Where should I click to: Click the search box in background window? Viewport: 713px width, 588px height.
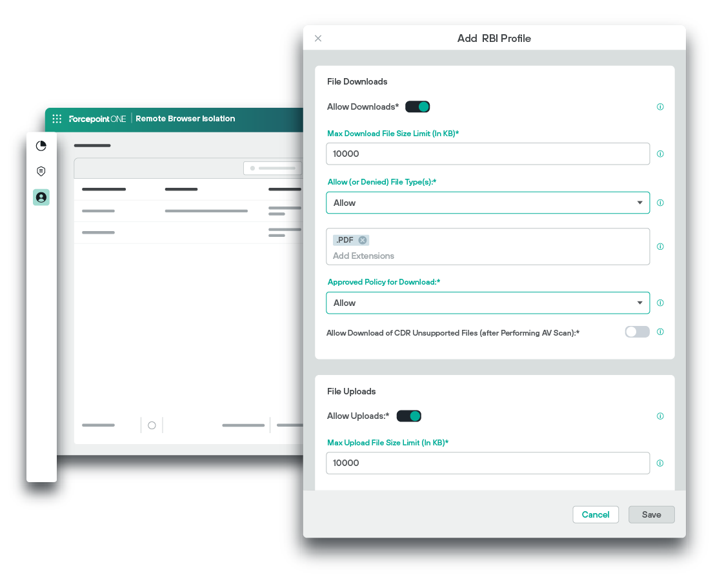273,168
